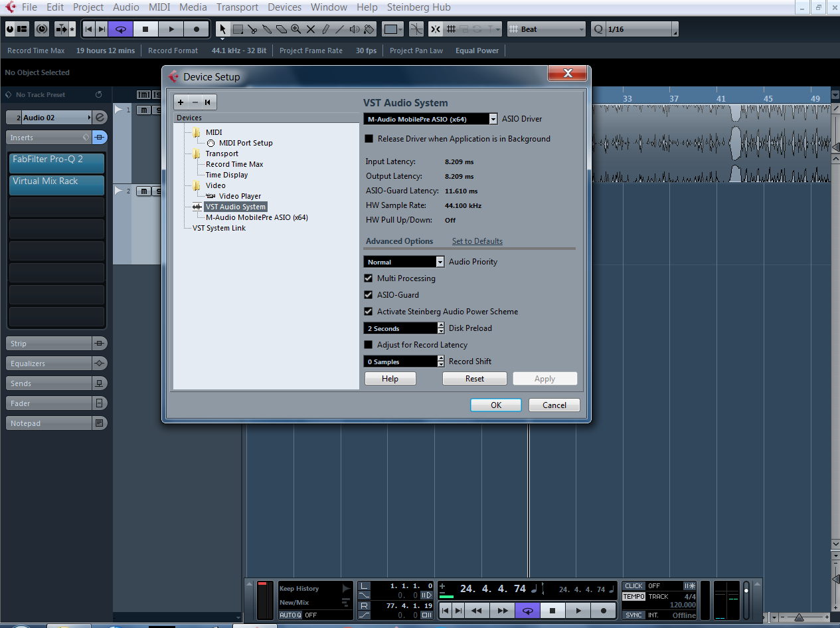Image resolution: width=840 pixels, height=628 pixels.
Task: Expand the Strip inspector section
Action: (x=48, y=344)
